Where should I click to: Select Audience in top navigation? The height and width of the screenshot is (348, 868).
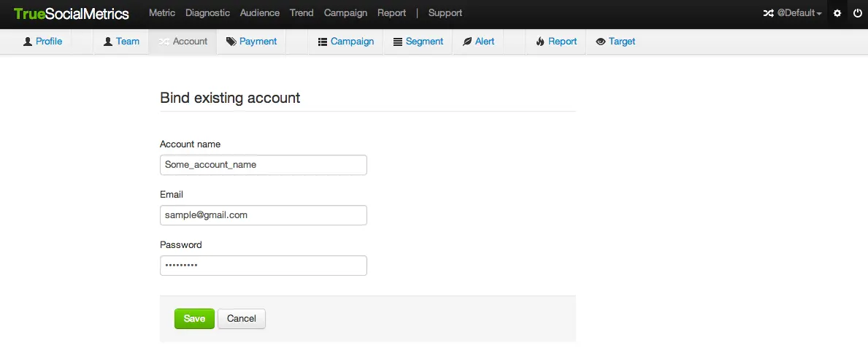tap(260, 13)
